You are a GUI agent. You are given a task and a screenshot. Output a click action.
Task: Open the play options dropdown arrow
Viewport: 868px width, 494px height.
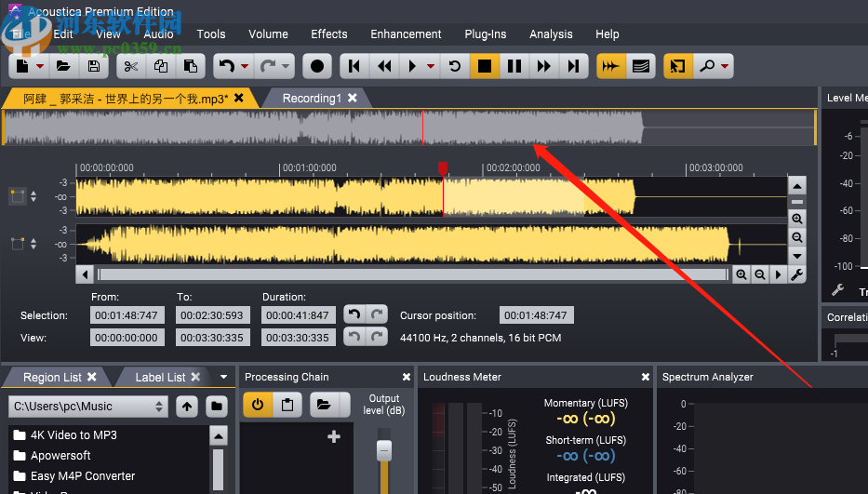click(x=430, y=66)
